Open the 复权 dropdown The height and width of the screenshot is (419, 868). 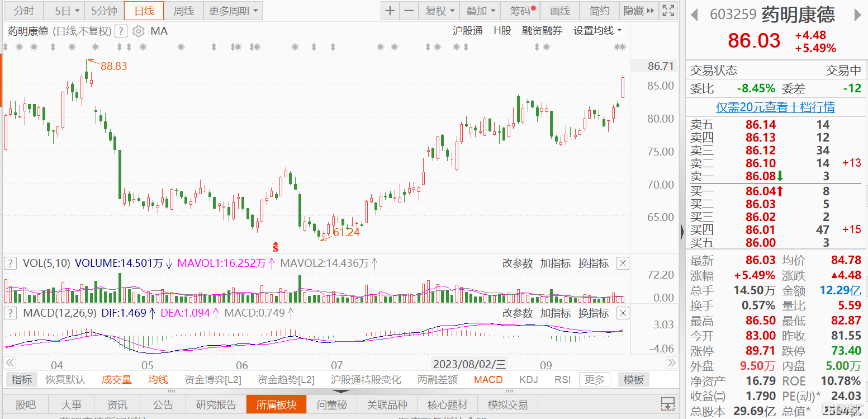439,11
